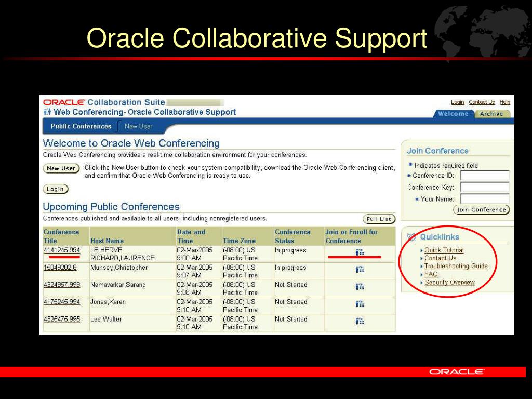Focus the Conference Key input field
The image size is (532, 399).
coord(485,187)
